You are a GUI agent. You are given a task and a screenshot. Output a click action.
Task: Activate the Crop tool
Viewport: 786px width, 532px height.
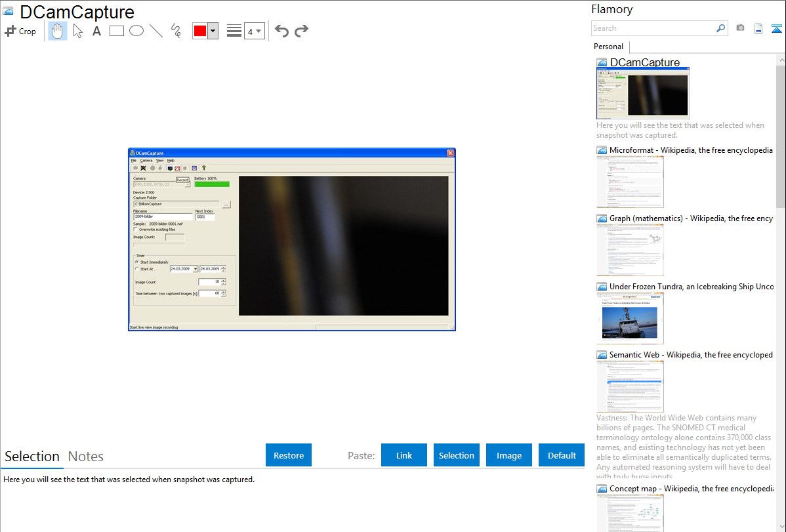(x=20, y=31)
